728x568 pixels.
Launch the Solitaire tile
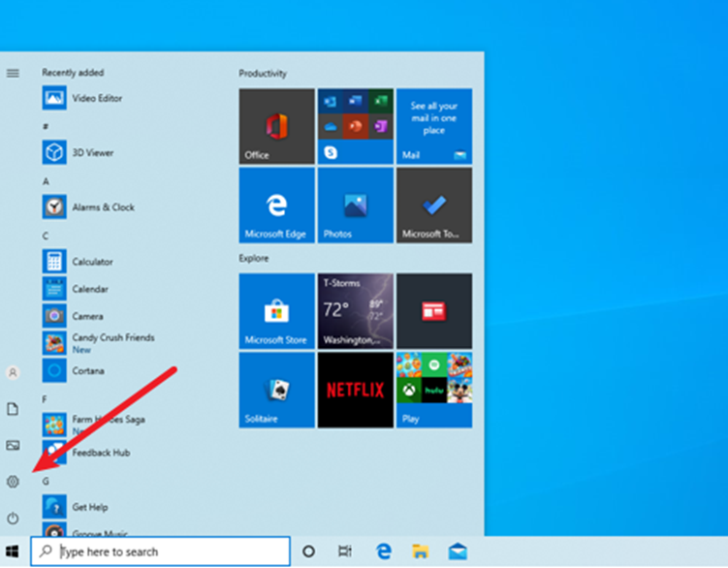click(276, 390)
